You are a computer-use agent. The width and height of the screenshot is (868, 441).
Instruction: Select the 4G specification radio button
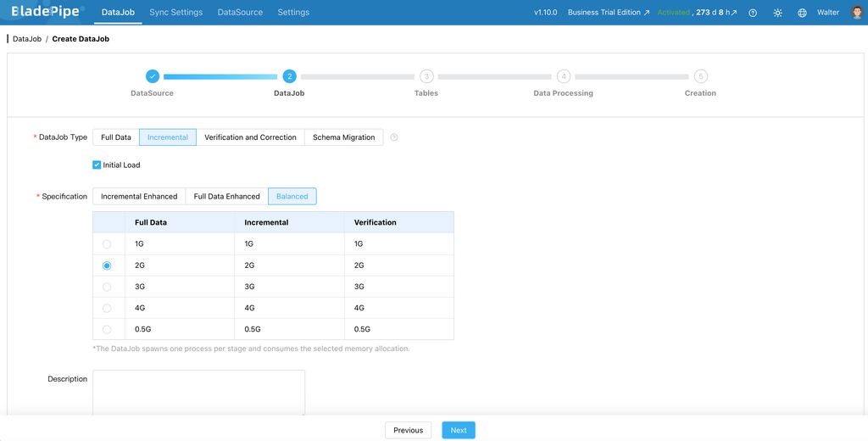tap(107, 308)
